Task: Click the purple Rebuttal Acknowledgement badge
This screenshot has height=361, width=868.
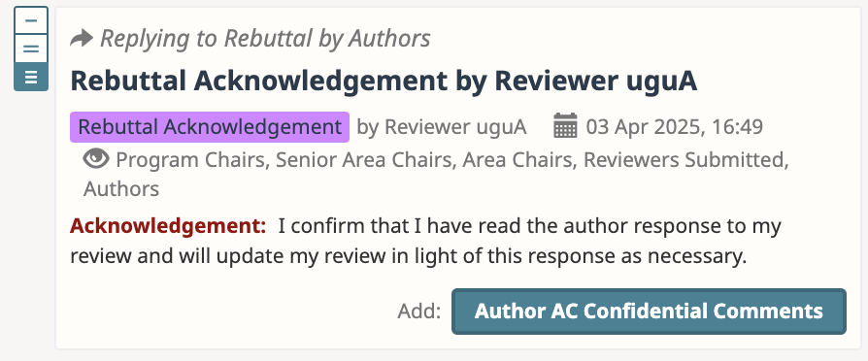Action: [x=210, y=127]
